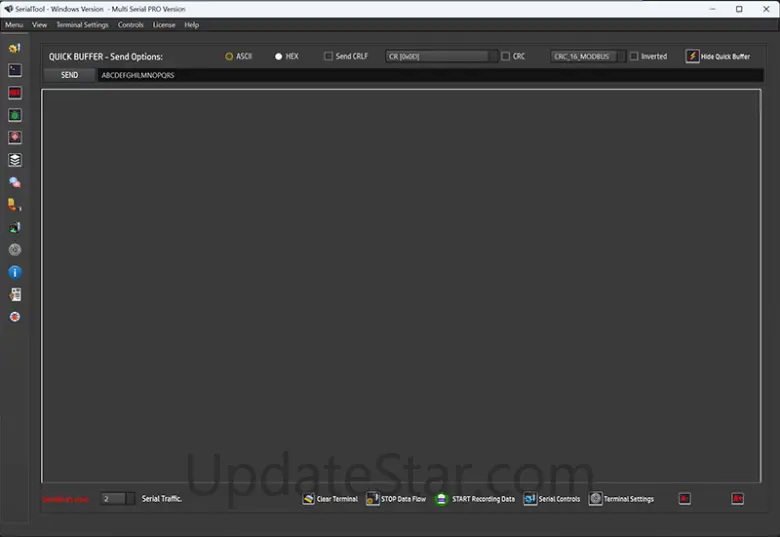Open the stacked layers sidebar icon

click(15, 160)
